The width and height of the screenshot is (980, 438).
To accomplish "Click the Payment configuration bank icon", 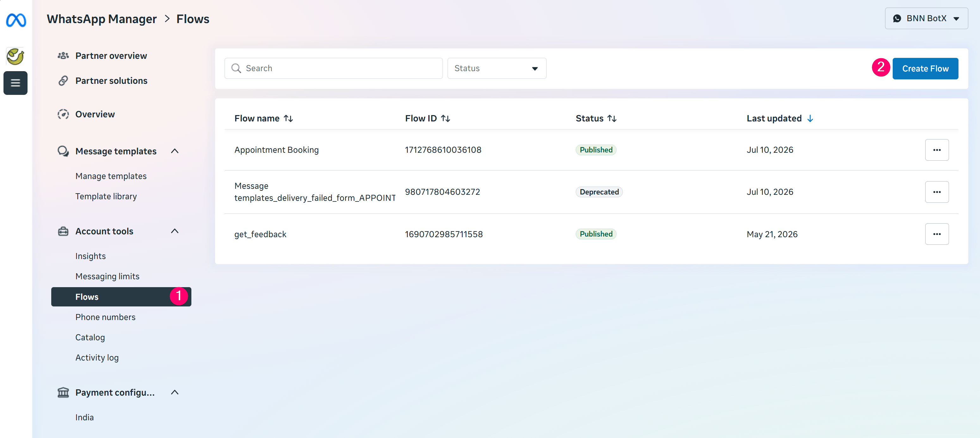I will (x=63, y=392).
